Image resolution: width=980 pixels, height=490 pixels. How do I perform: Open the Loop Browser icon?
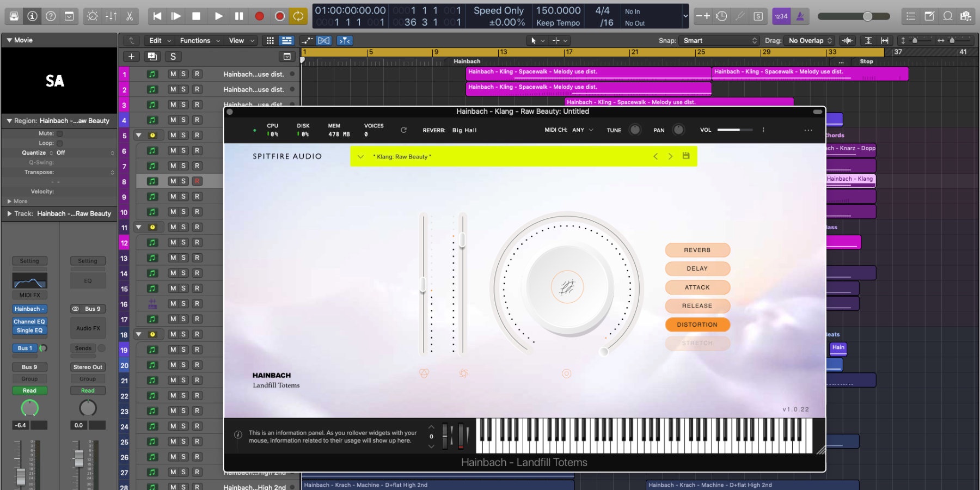tap(948, 16)
